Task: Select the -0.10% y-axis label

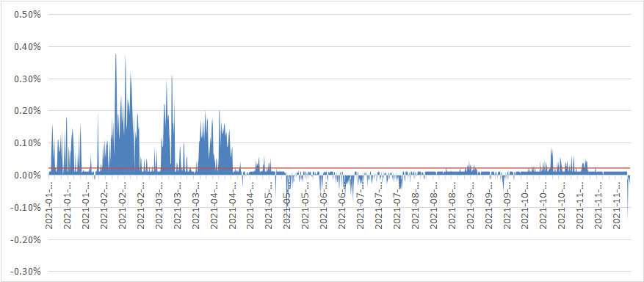Action: pos(26,207)
